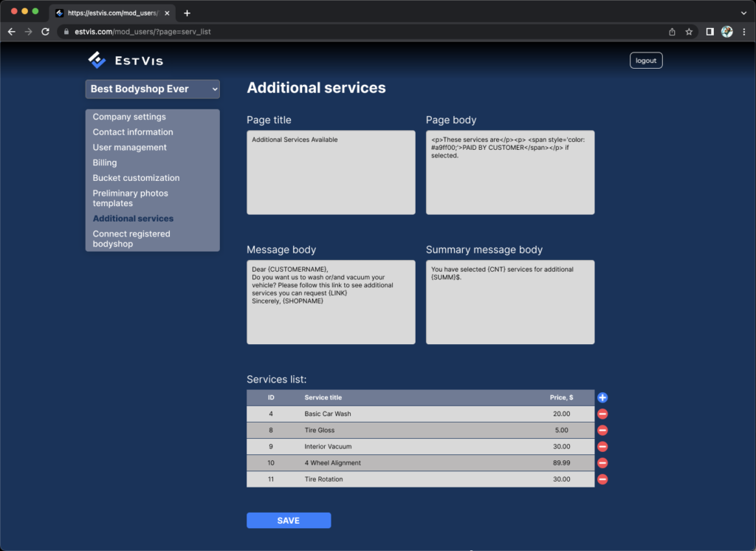The width and height of the screenshot is (756, 551).
Task: Click the SAVE button
Action: [x=289, y=521]
